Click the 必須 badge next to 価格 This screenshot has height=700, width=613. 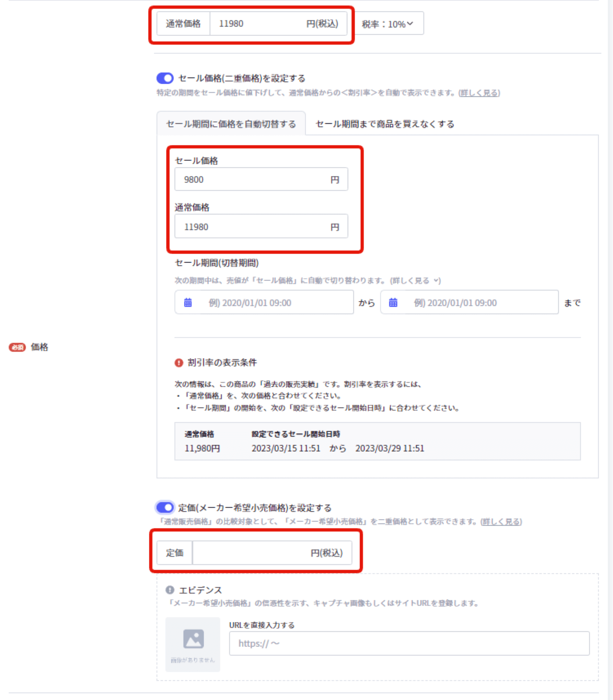click(x=18, y=347)
